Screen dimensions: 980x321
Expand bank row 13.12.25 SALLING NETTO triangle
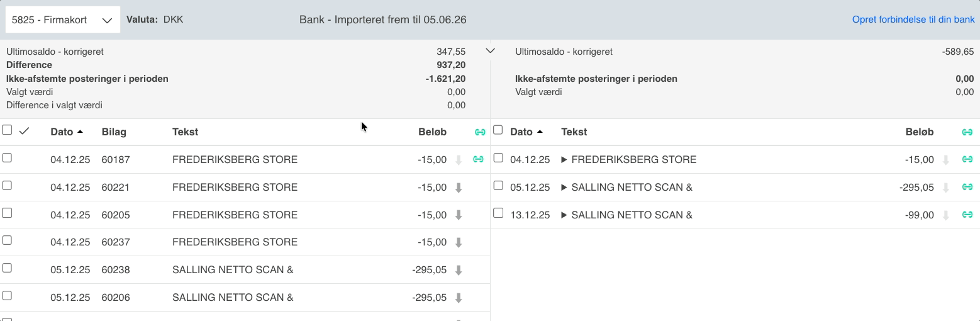point(564,215)
